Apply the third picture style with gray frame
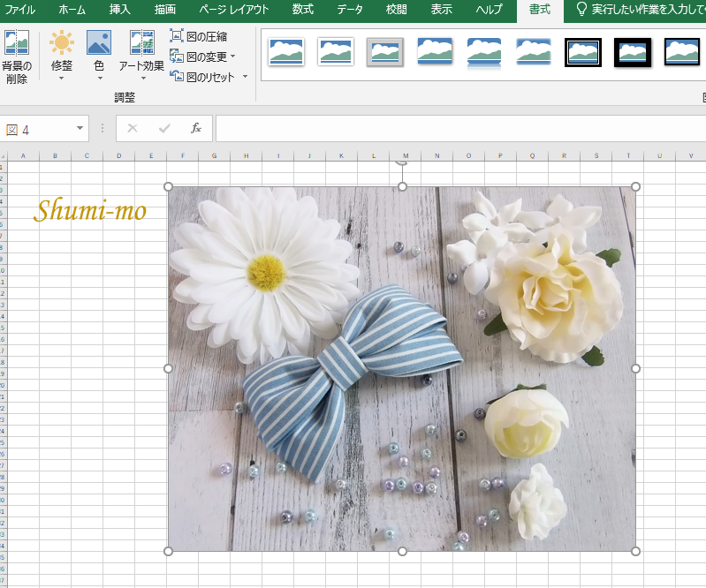Image resolution: width=706 pixels, height=588 pixels. pyautogui.click(x=385, y=52)
